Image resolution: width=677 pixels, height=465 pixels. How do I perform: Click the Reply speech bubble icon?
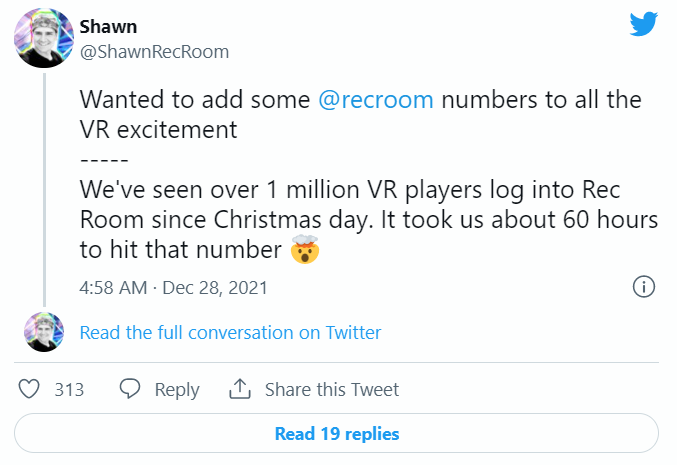(130, 389)
